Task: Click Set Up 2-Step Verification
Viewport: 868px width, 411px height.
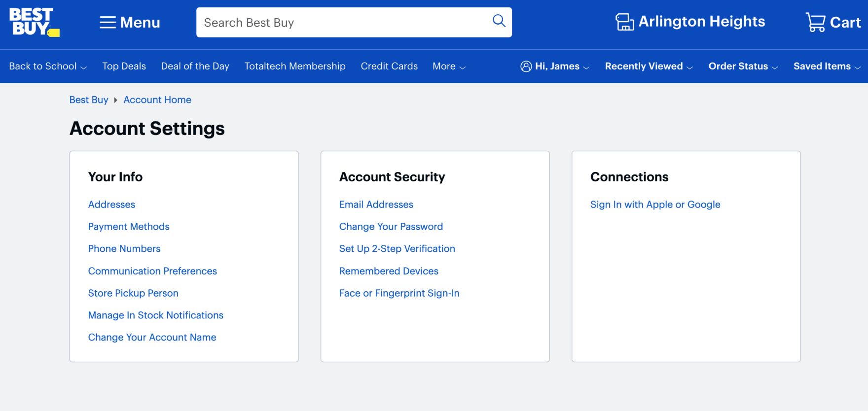Action: click(397, 249)
